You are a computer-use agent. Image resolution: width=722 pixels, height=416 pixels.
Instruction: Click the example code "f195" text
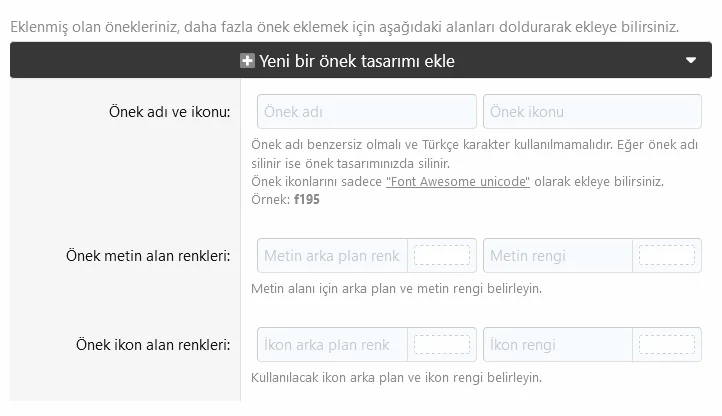pyautogui.click(x=307, y=199)
